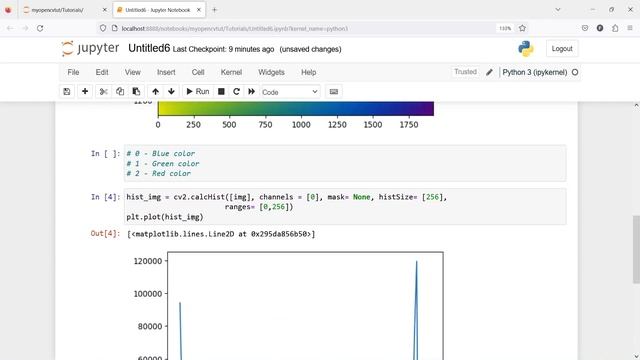640x360 pixels.
Task: Open the Help menu
Action: [309, 72]
